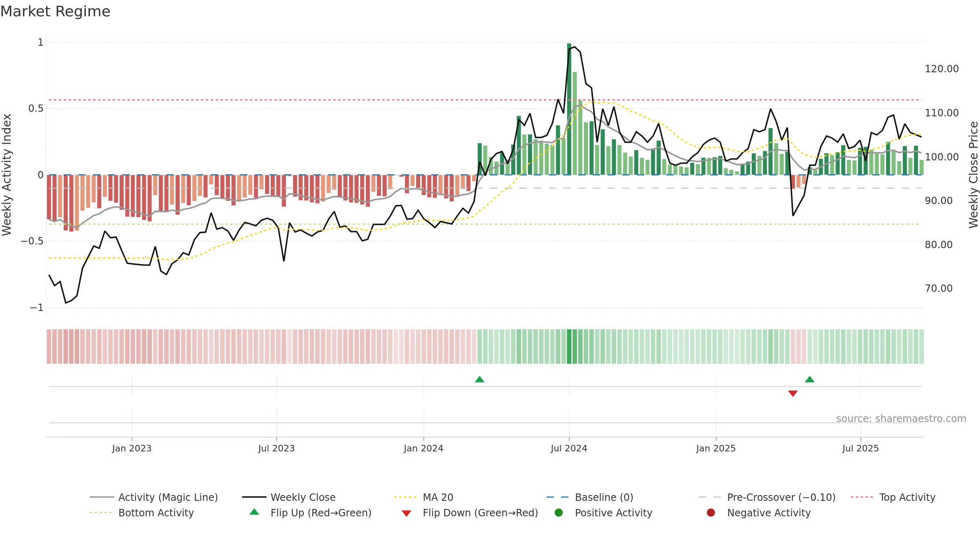Toggle the Baseline (0) legend entry
Image resolution: width=980 pixels, height=551 pixels.
(590, 497)
